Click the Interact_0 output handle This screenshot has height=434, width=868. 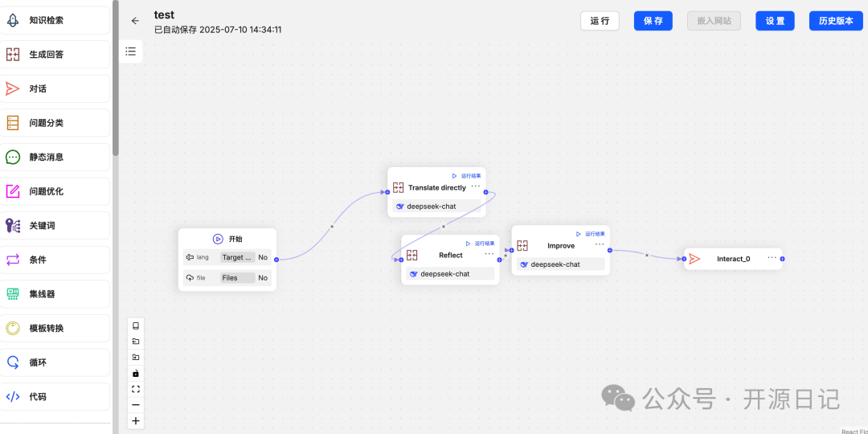click(782, 259)
